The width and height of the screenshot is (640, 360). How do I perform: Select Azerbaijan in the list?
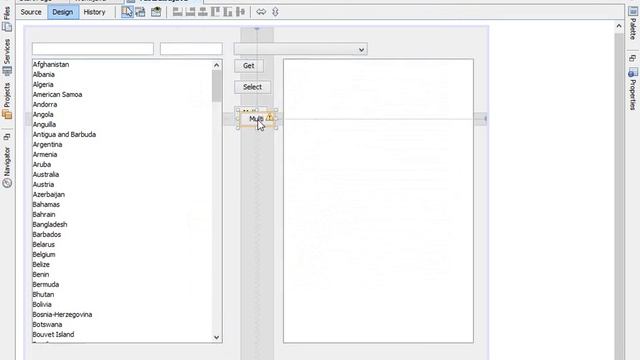point(49,195)
